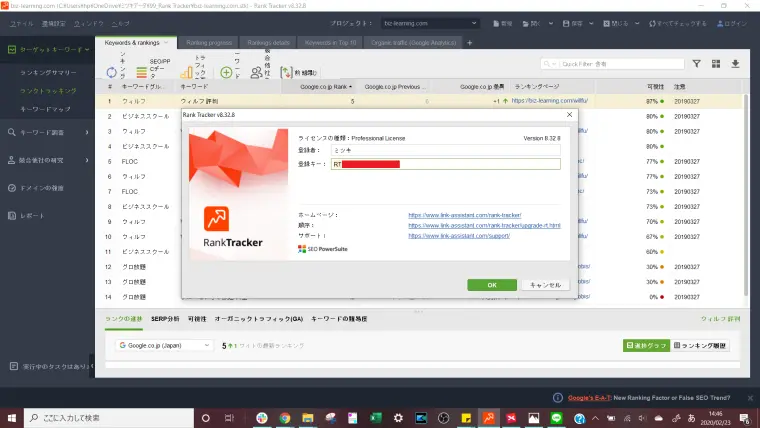
Task: Switch to the Ranking progress tab
Action: pos(208,43)
